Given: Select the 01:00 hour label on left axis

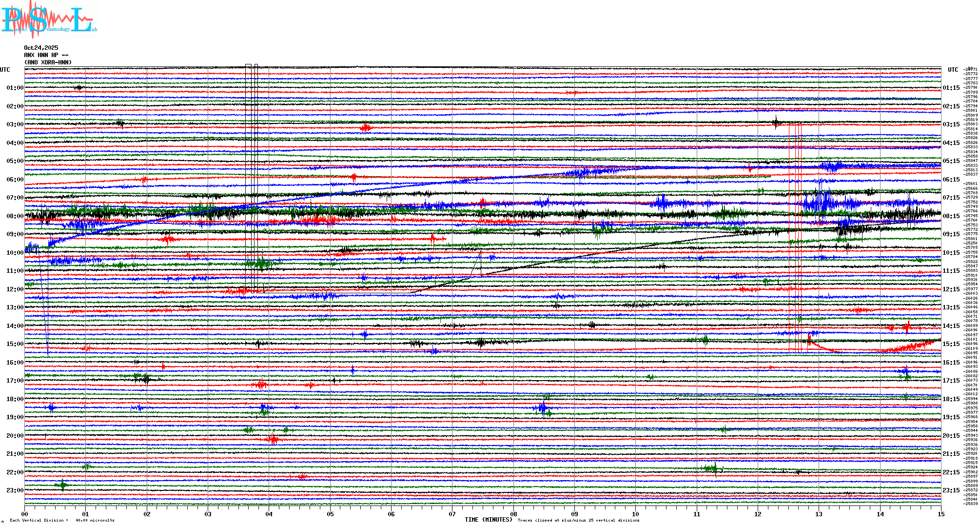Looking at the screenshot, I should 15,88.
